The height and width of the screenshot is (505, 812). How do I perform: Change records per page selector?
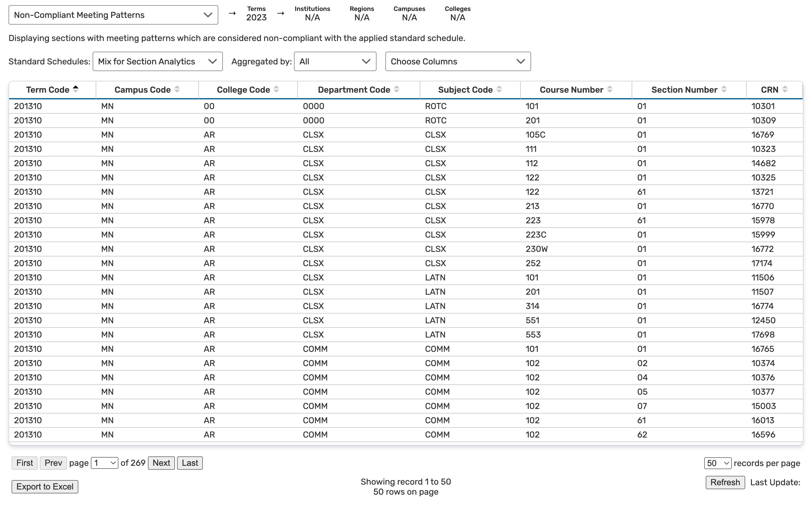pyautogui.click(x=717, y=463)
